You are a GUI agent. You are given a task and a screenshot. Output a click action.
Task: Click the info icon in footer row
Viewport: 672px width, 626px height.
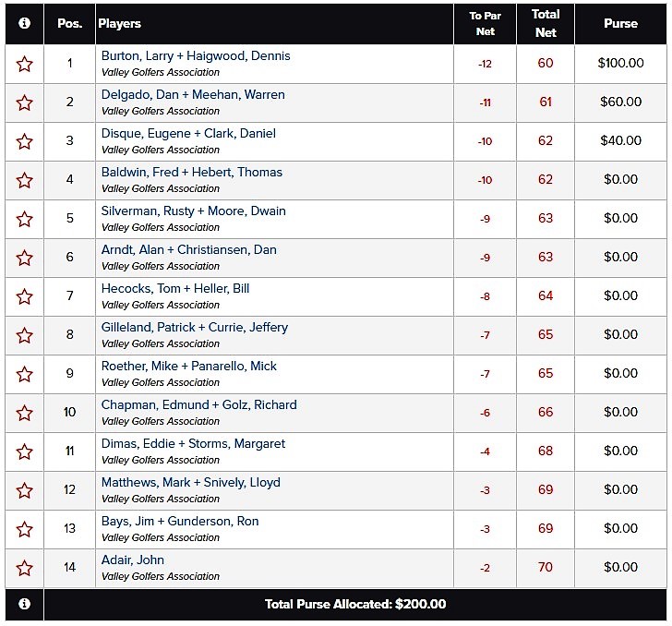(x=24, y=604)
